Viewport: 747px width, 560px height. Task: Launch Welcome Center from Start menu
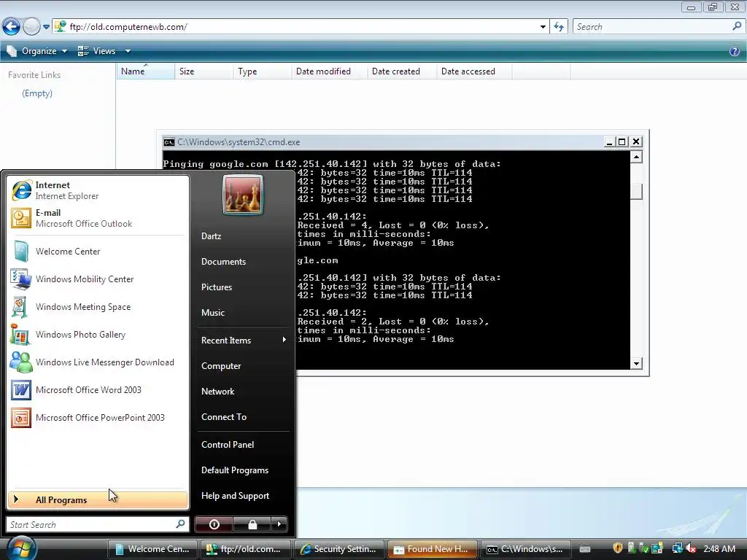tap(98, 252)
